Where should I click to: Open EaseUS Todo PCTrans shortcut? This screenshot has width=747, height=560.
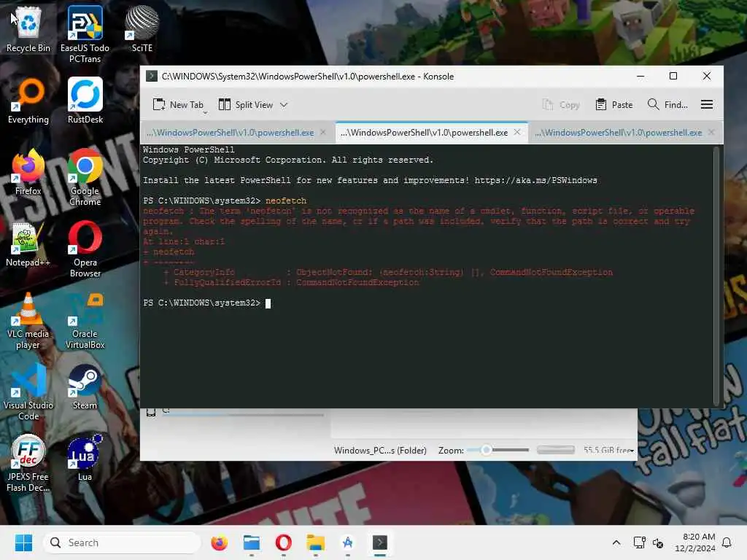[85, 34]
